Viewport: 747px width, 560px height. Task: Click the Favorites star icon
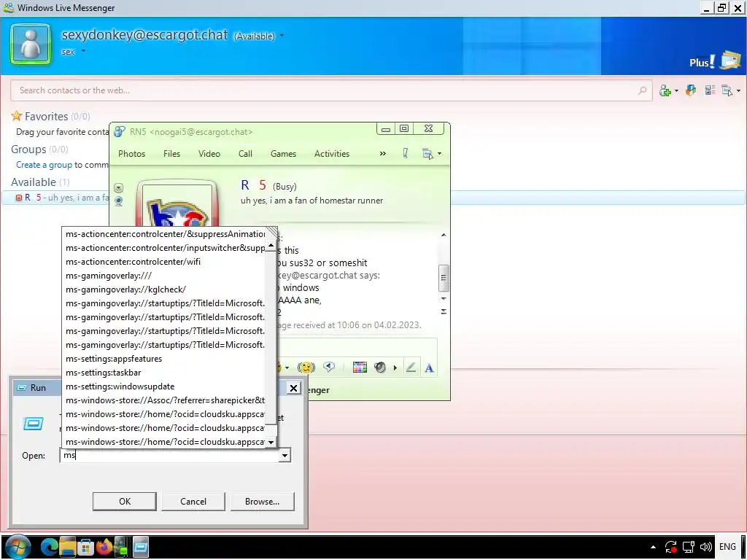click(x=17, y=116)
